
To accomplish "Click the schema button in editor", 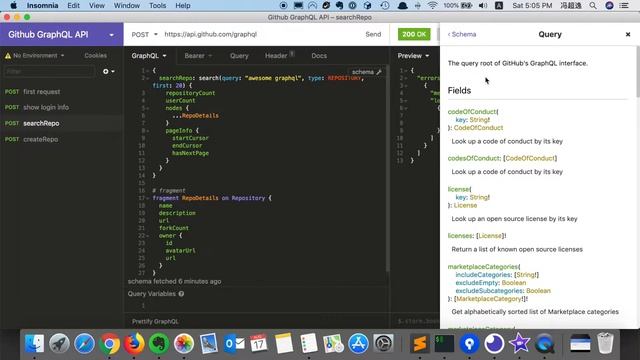I will [367, 72].
